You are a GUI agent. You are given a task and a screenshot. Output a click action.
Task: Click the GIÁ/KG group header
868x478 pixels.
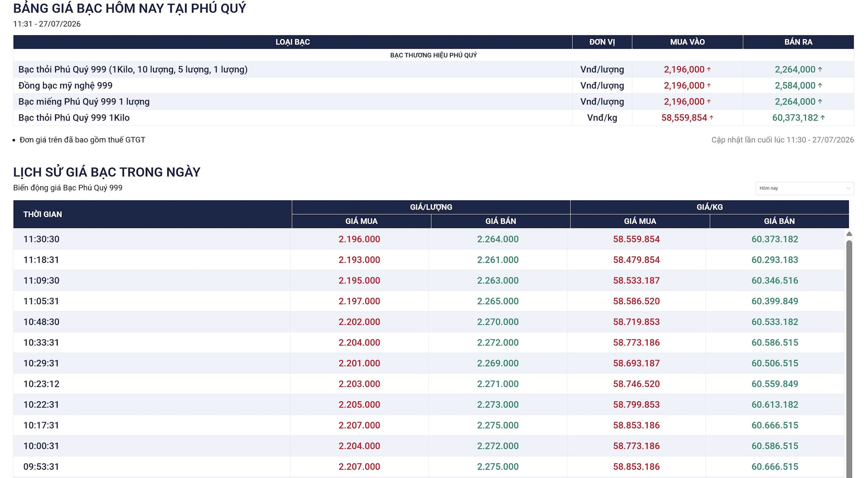click(709, 207)
